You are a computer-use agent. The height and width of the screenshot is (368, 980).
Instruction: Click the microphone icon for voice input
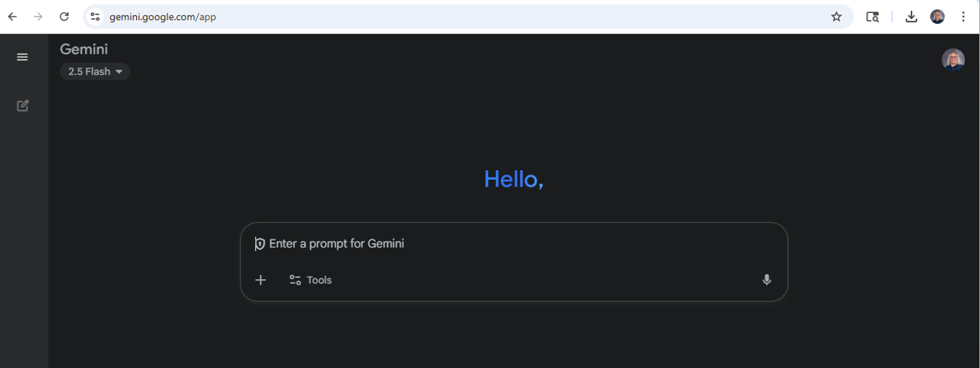pyautogui.click(x=766, y=280)
